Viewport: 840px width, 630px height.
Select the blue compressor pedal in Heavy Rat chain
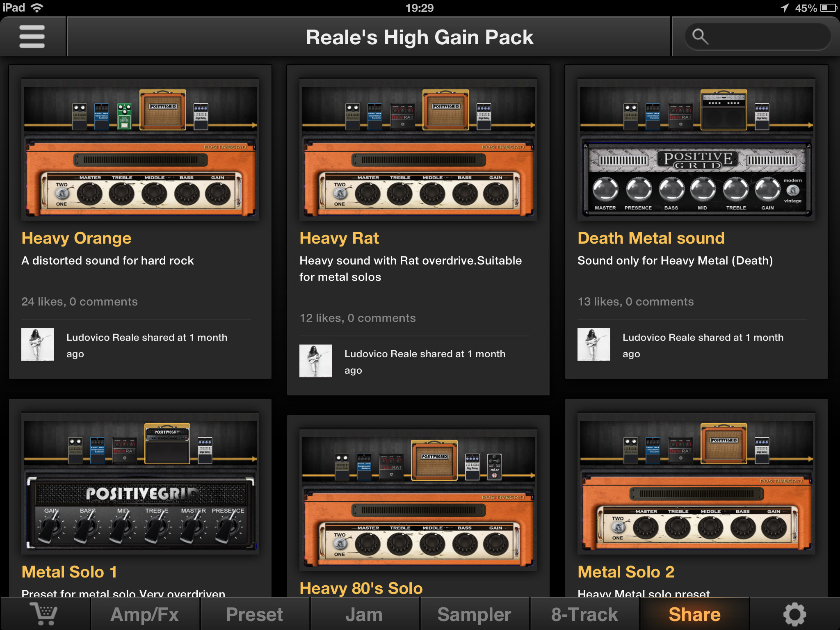click(x=374, y=117)
